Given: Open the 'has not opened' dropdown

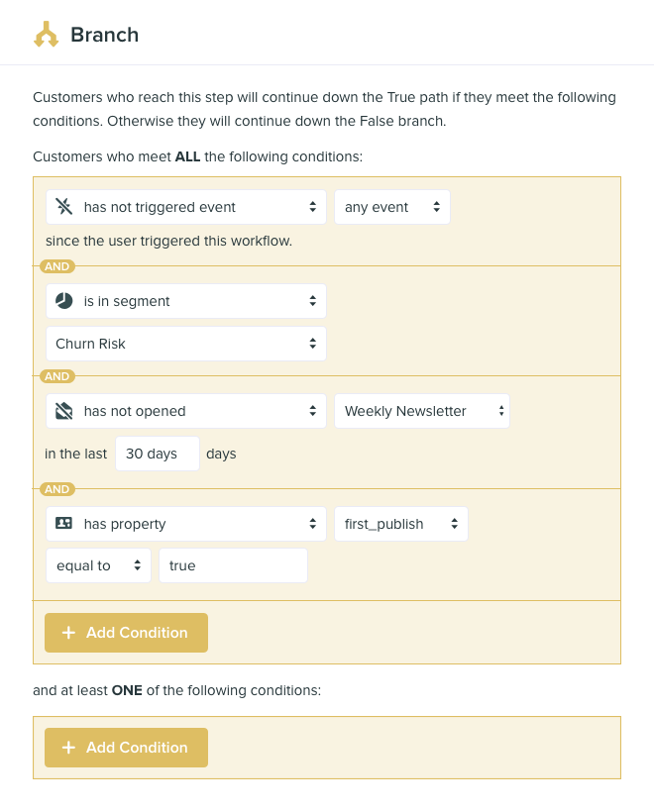Looking at the screenshot, I should click(186, 411).
